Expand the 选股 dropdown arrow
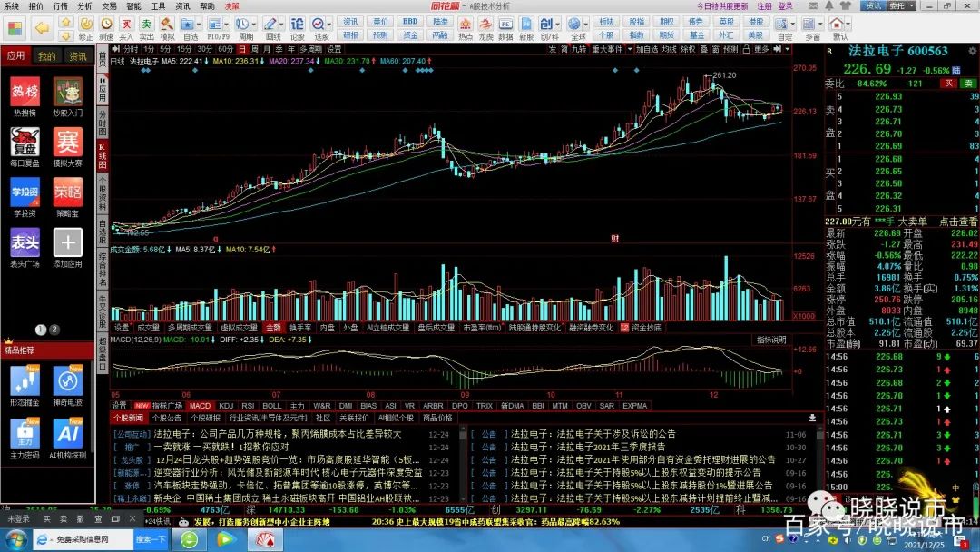The image size is (980, 552). pyautogui.click(x=329, y=25)
